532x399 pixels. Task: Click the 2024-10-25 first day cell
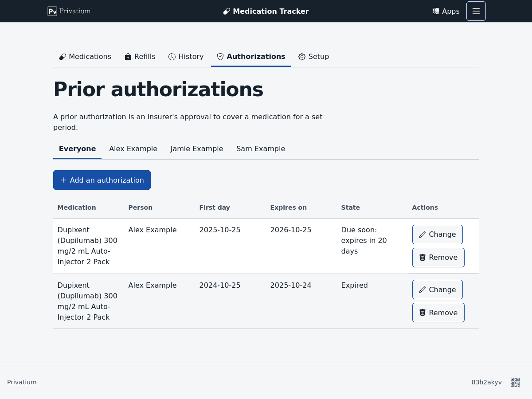pos(220,286)
